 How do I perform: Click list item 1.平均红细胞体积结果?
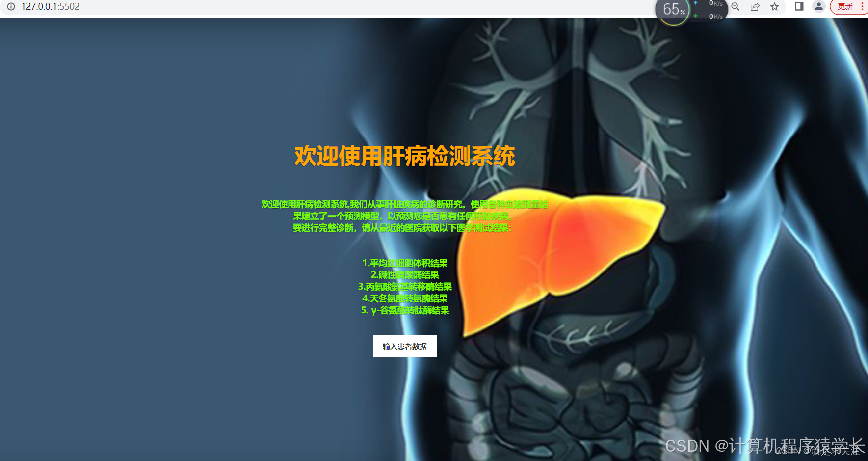click(405, 263)
